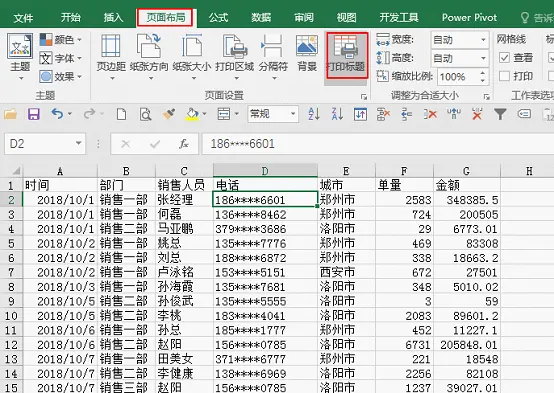This screenshot has height=393, width=554.
Task: Open 纸张大小 paper size options
Action: (192, 57)
